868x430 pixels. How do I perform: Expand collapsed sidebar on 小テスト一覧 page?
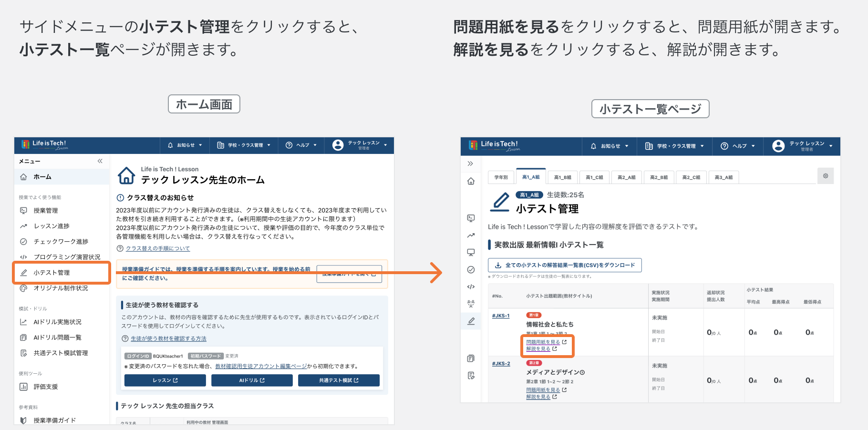click(x=471, y=164)
